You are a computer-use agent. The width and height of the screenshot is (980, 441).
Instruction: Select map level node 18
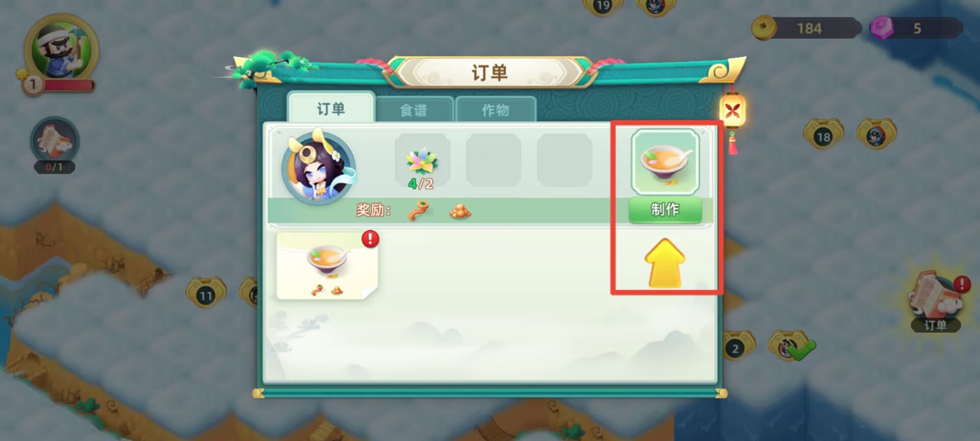tap(823, 134)
